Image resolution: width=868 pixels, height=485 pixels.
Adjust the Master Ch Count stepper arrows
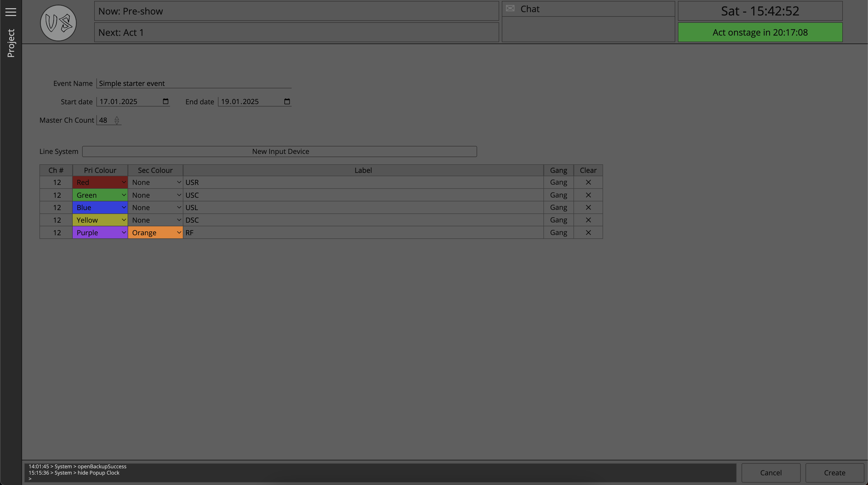point(117,120)
